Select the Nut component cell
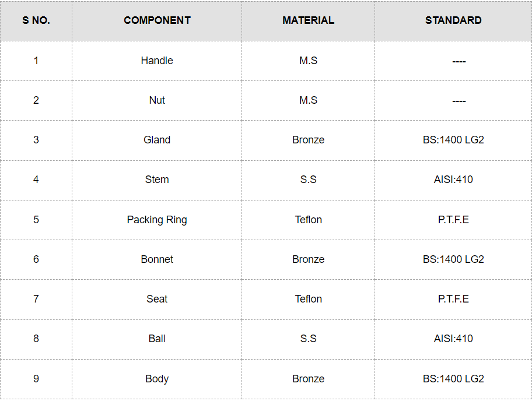Screen dimensions: 532x401 157,100
